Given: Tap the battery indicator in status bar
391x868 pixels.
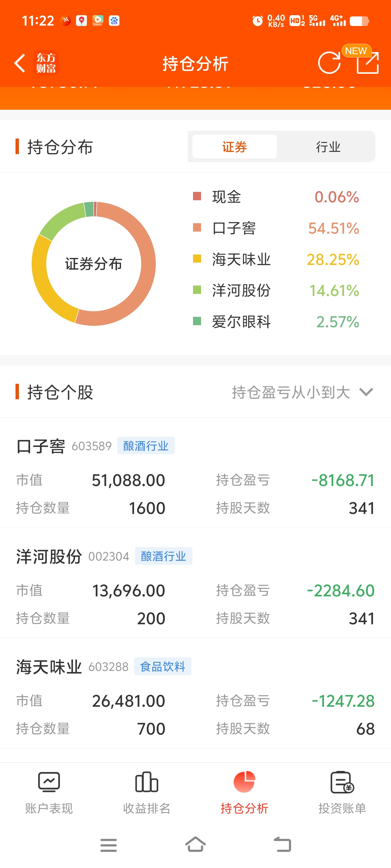Looking at the screenshot, I should click(359, 21).
